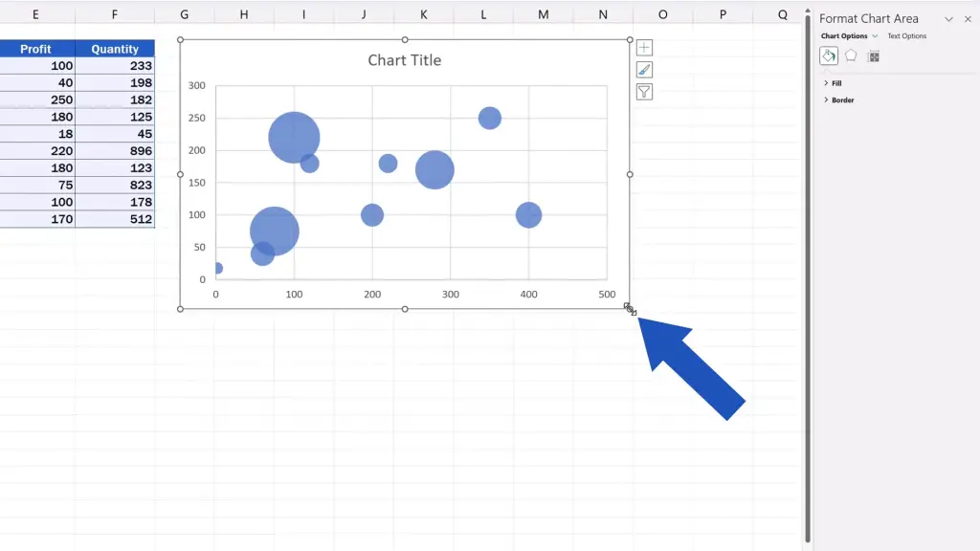This screenshot has width=980, height=551.
Task: Select the Quantity cell with 512
Action: pos(115,219)
